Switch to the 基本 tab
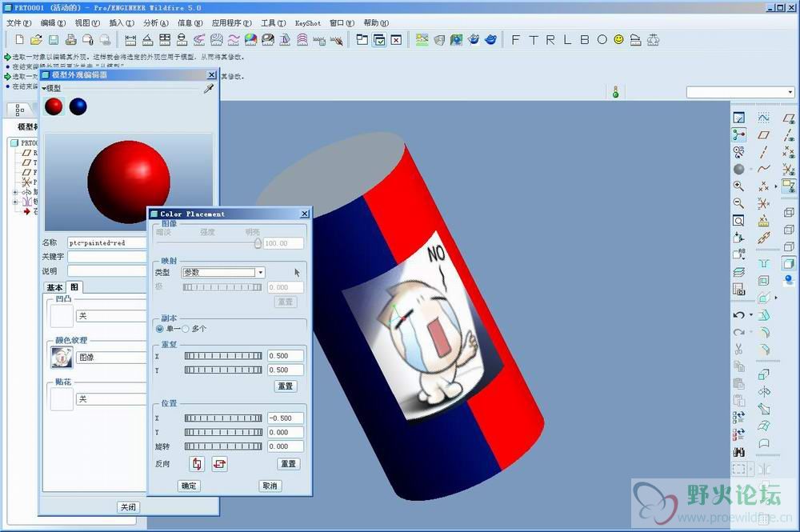This screenshot has width=800, height=532. [x=54, y=288]
